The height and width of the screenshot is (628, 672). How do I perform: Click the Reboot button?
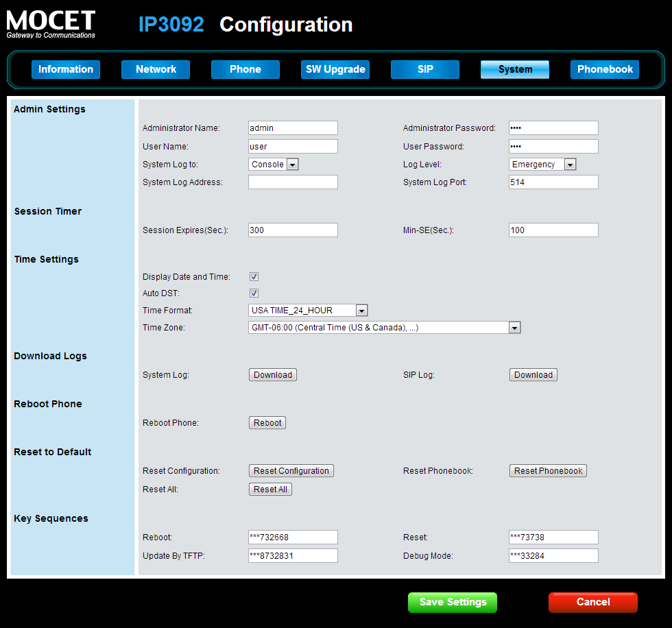pos(267,423)
